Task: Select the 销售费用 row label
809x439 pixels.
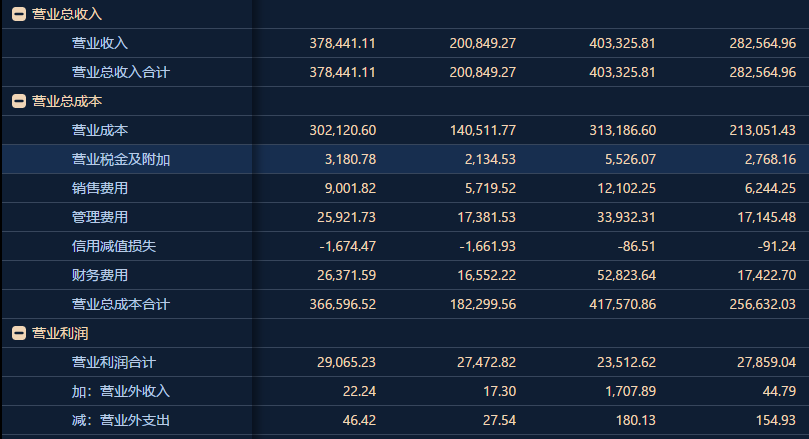Action: click(100, 188)
